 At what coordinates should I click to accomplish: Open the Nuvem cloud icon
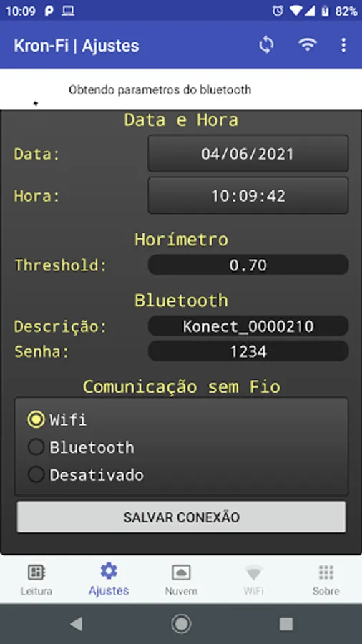[x=181, y=572]
